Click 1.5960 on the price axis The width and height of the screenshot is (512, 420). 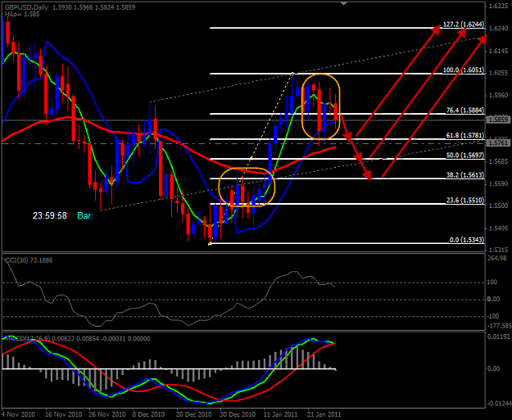pyautogui.click(x=499, y=96)
